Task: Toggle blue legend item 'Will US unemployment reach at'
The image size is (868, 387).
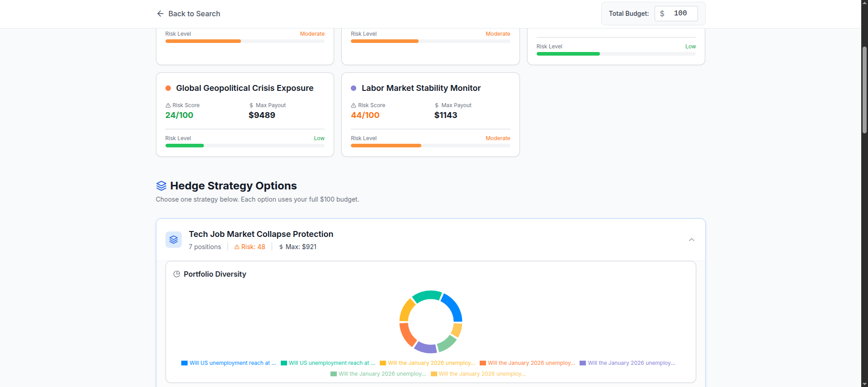Action: [228, 363]
